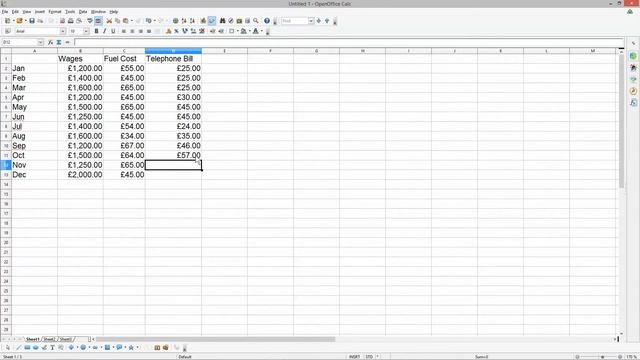Screen dimensions: 640x360
Task: Open the Borders dropdown arrow
Action: point(237,31)
